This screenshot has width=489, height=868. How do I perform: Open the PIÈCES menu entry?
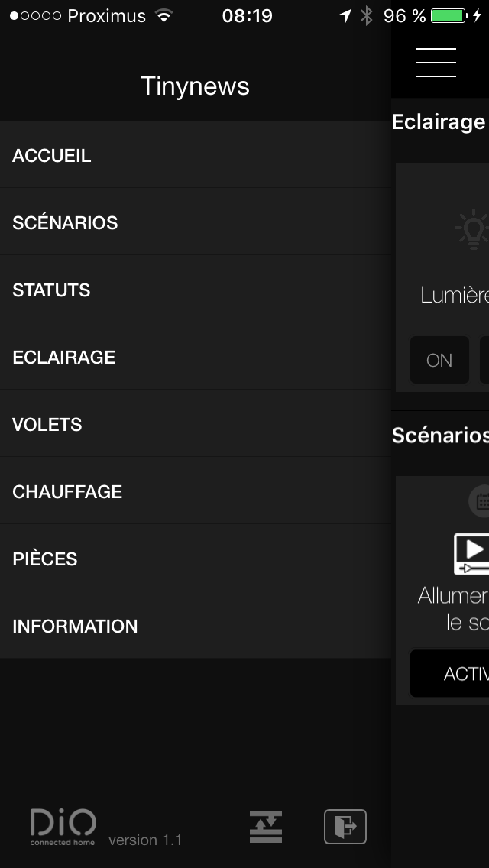[195, 559]
